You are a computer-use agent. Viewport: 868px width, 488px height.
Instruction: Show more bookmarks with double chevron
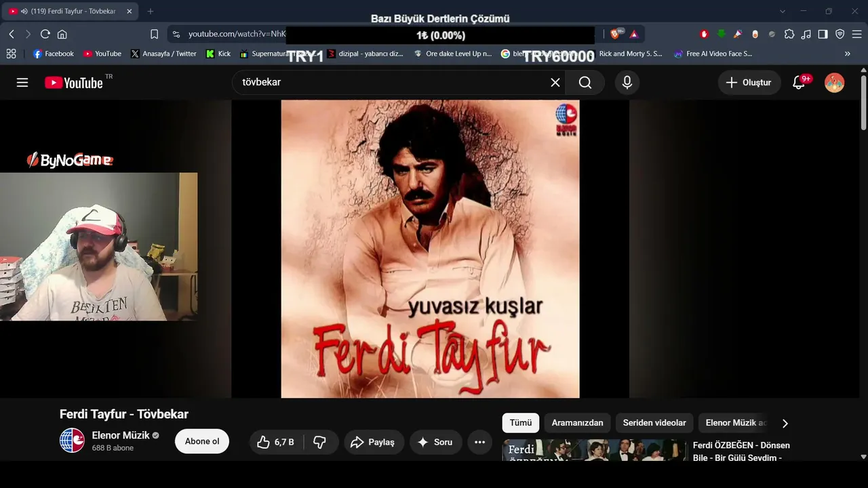point(847,54)
